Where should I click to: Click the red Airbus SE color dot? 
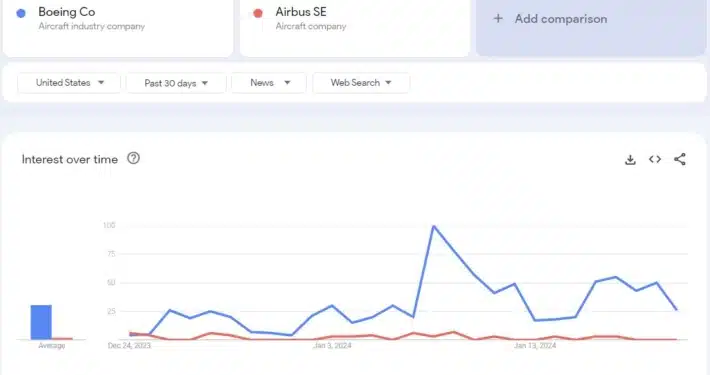point(258,14)
